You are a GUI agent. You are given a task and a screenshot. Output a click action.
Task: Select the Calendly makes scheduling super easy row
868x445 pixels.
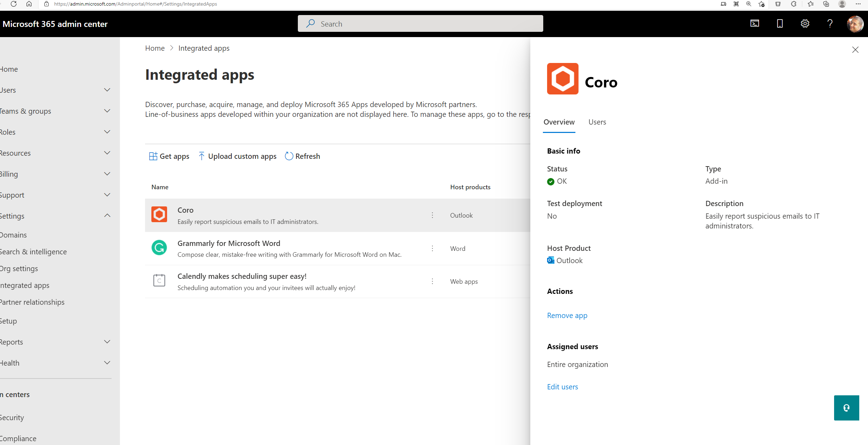coord(337,281)
